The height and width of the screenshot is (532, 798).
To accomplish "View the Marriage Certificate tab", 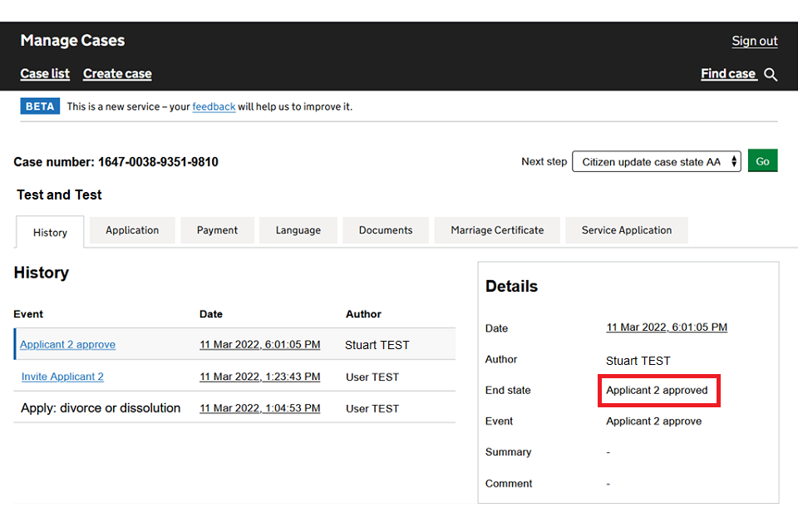I will point(497,230).
